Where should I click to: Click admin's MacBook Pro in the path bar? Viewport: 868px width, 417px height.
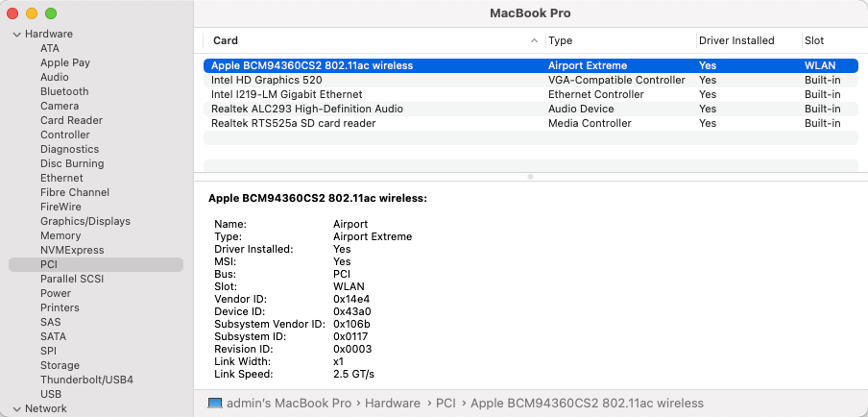click(x=289, y=404)
